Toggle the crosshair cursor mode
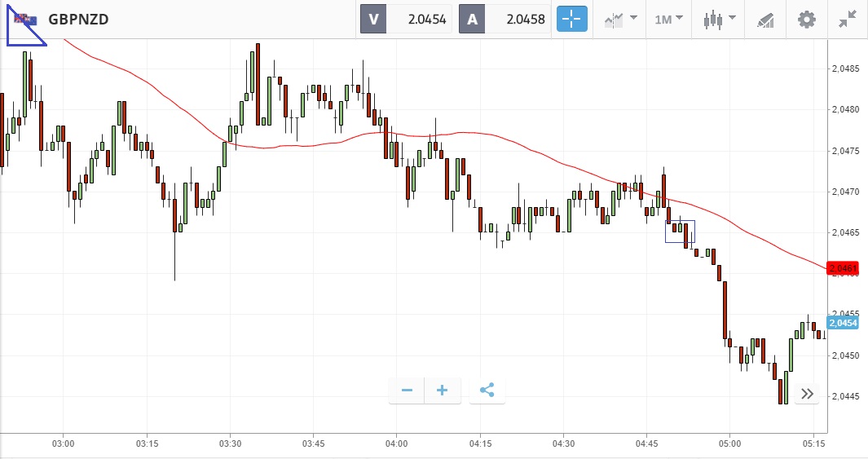Viewport: 868px width, 459px height. click(x=572, y=19)
